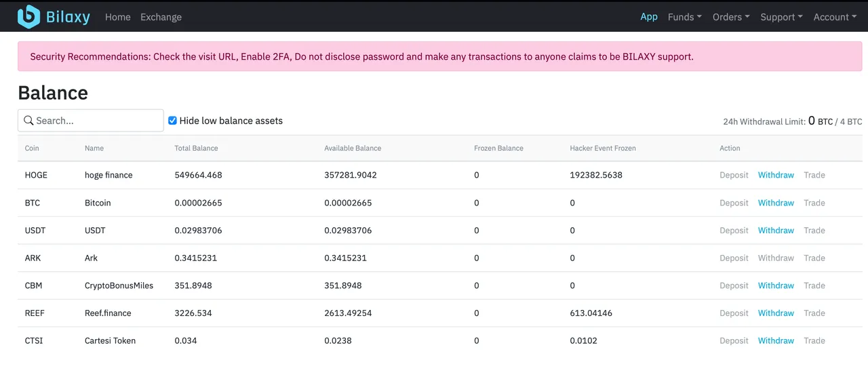Select REEF hacker frozen 613.04146
868x375 pixels.
[x=591, y=313]
